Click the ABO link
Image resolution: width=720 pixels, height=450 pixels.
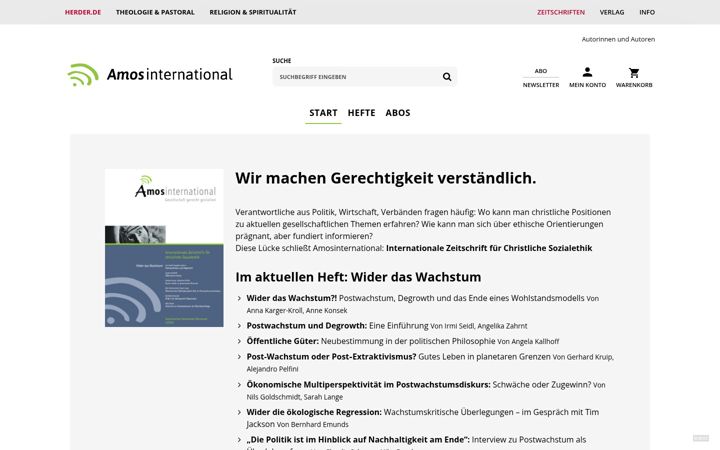tap(540, 71)
